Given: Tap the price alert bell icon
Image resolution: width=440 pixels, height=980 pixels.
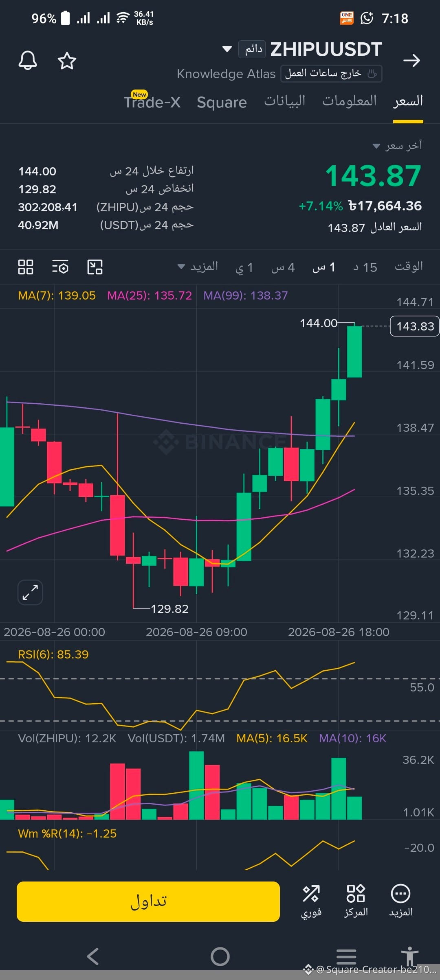Looking at the screenshot, I should pos(28,61).
